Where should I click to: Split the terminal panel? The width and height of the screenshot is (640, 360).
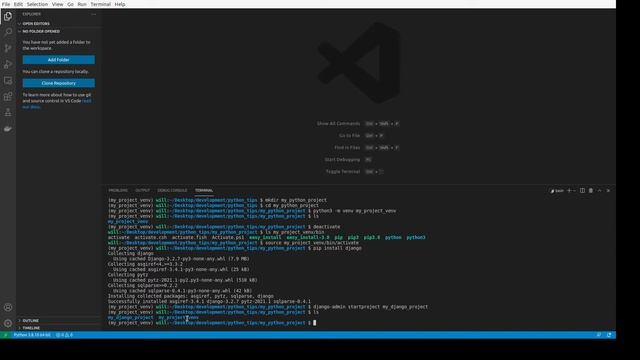coord(582,191)
